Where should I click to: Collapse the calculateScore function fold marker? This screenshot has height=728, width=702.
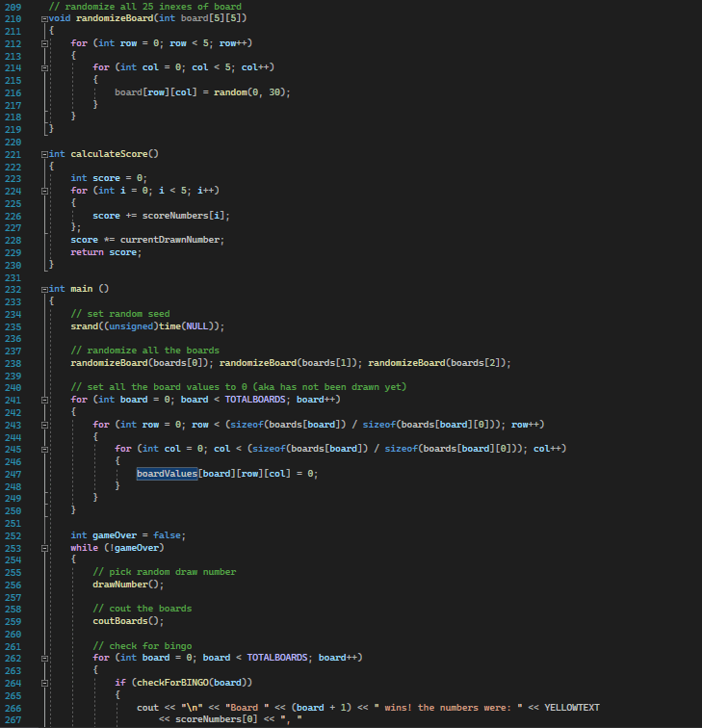[x=44, y=153]
